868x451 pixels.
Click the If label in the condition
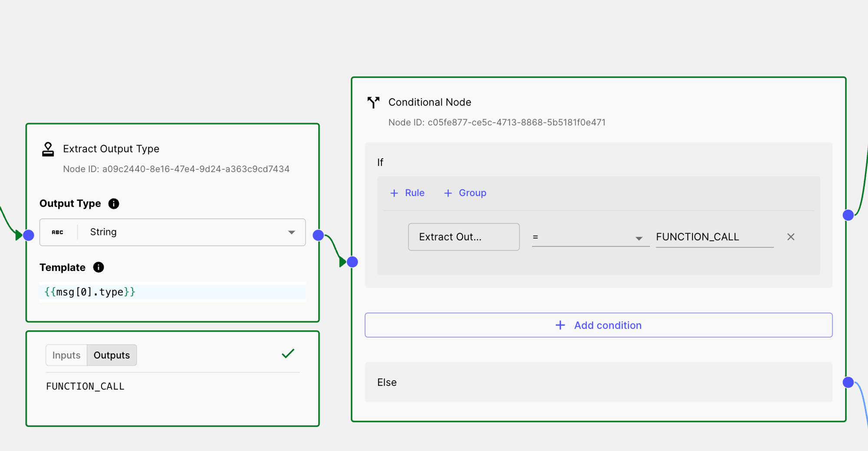380,162
